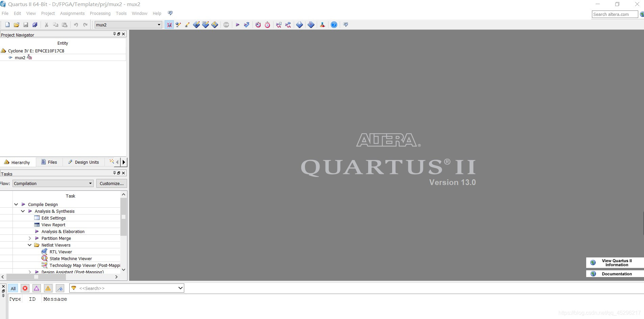Collapse the Netlist Viewers folder
This screenshot has height=319, width=644.
[30, 245]
